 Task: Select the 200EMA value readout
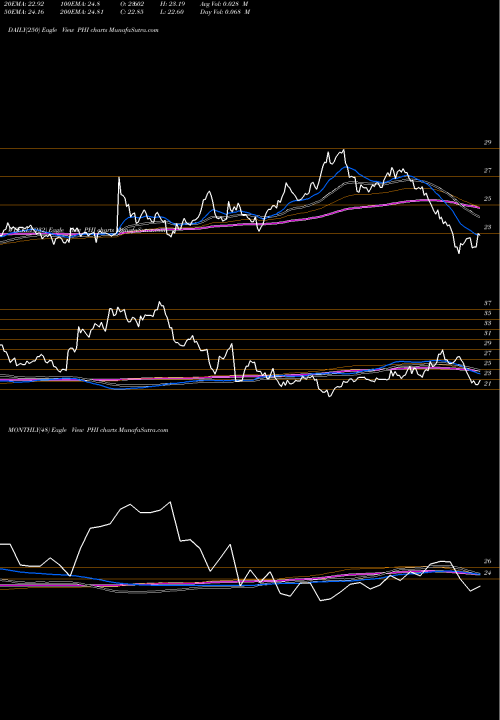82,12
